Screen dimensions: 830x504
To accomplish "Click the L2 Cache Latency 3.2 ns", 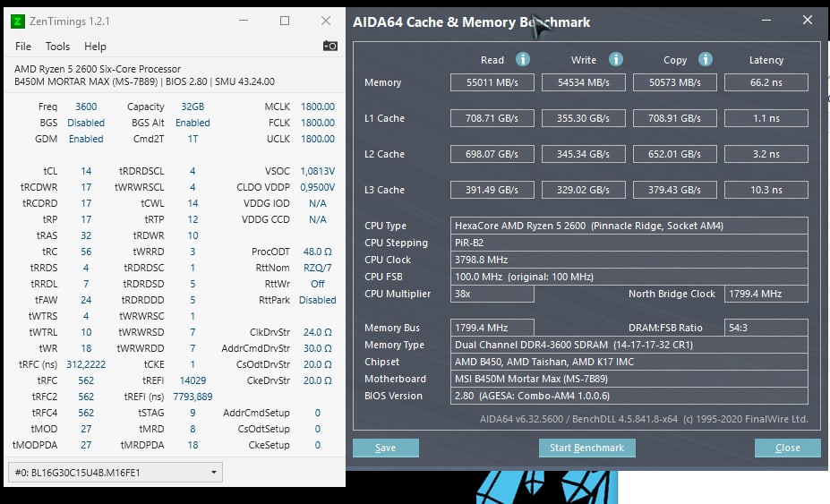I will point(766,154).
